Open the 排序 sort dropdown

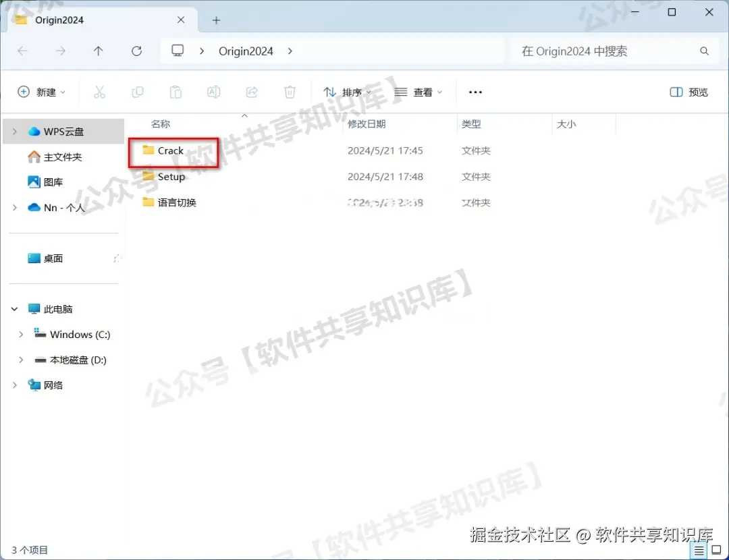coord(347,92)
